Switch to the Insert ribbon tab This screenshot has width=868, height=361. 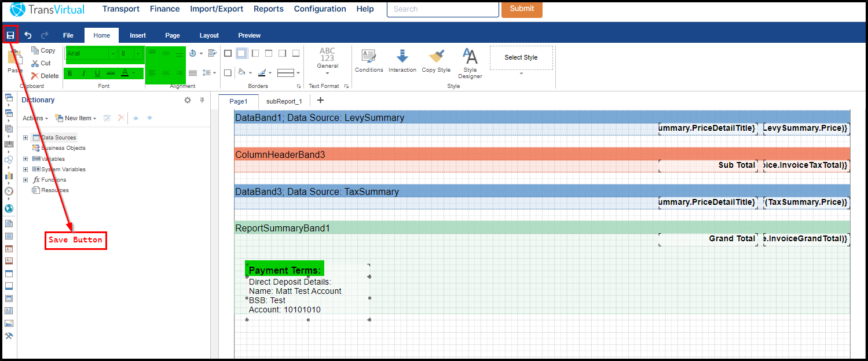(x=138, y=35)
